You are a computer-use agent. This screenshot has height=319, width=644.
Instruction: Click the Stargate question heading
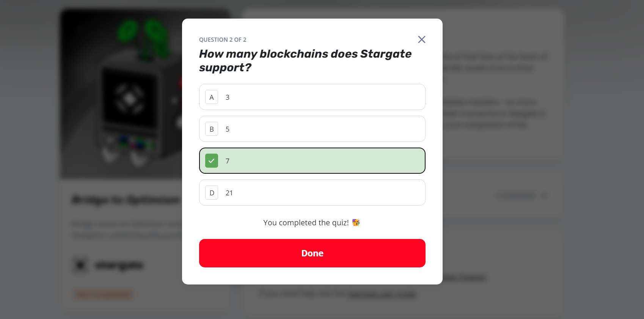tap(305, 61)
